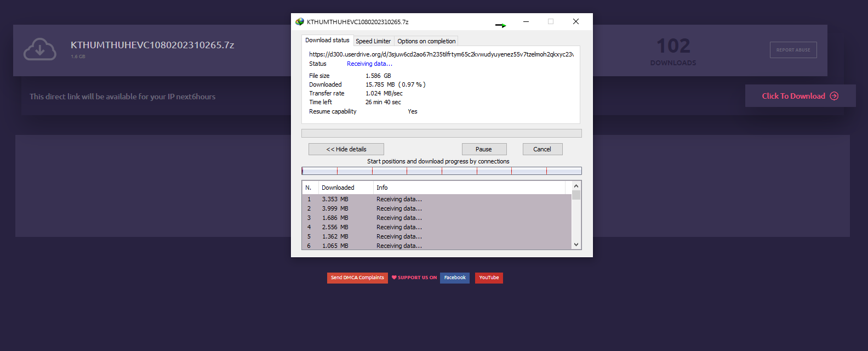This screenshot has height=351, width=868.
Task: Select connection row with 1.686 MB
Action: click(437, 218)
